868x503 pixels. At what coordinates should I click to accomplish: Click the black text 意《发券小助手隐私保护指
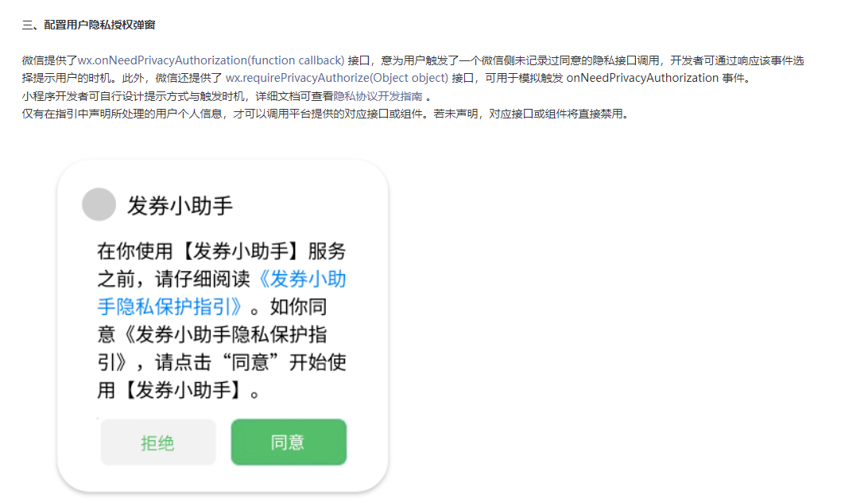212,335
